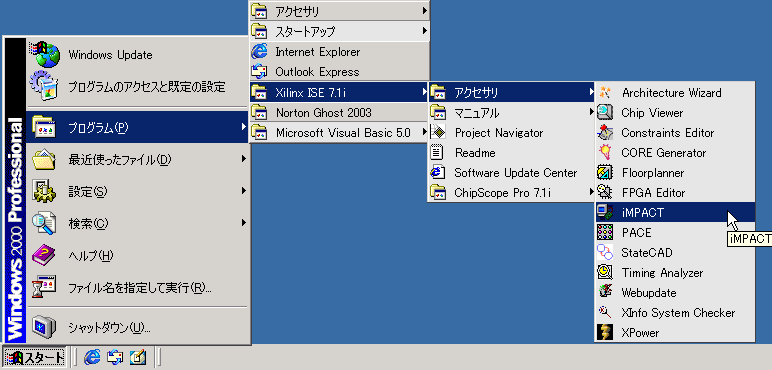This screenshot has width=772, height=370.
Task: Click the CORE Generator lightbulb icon
Action: 605,153
